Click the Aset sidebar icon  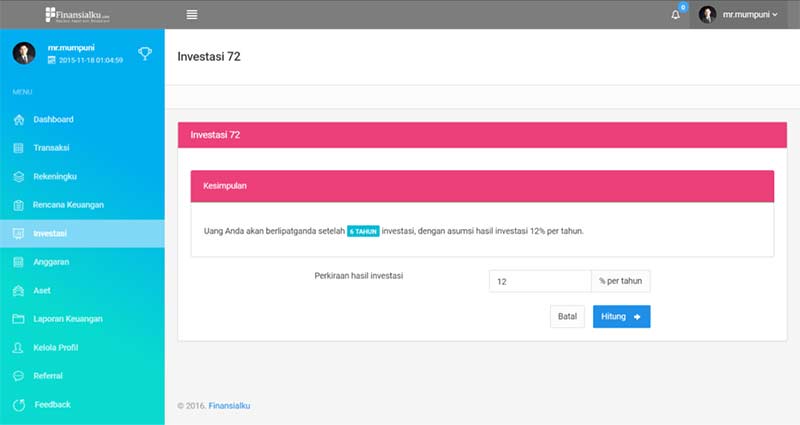point(18,291)
